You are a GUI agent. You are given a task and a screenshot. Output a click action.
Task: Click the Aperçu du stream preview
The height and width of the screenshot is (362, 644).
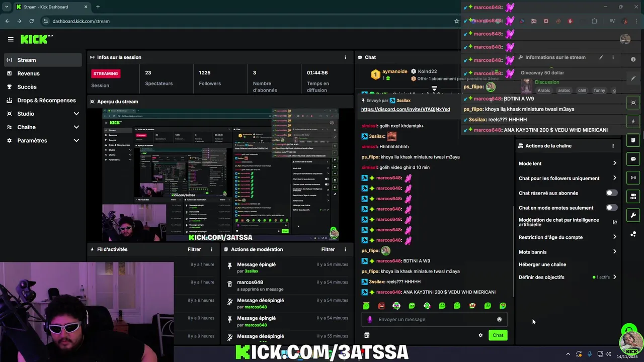click(220, 175)
